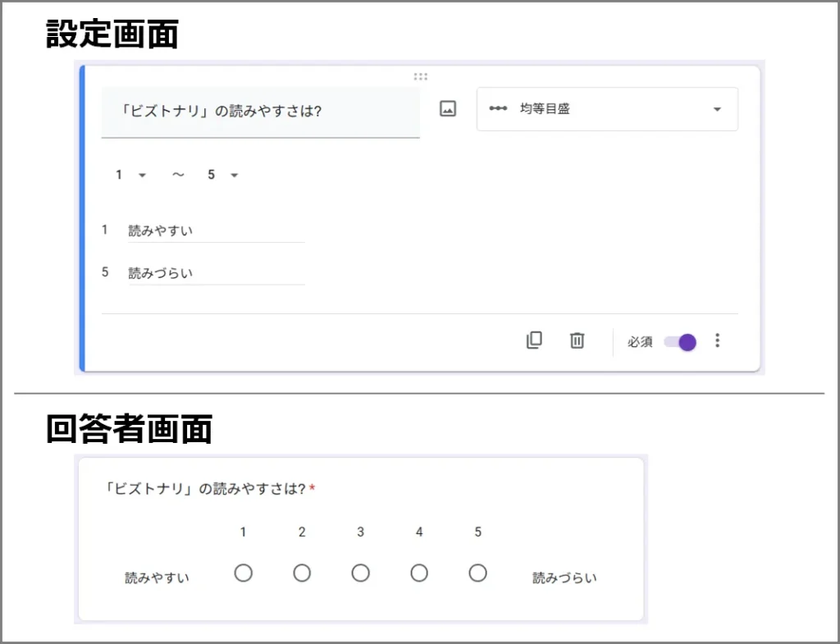
Task: Open the three-dot more options menu
Action: pos(718,340)
